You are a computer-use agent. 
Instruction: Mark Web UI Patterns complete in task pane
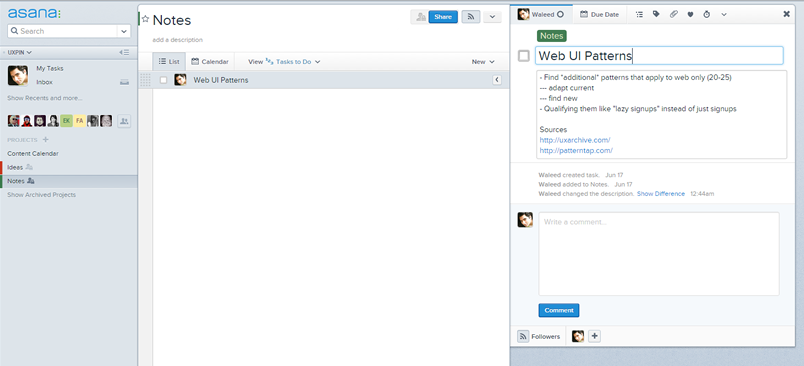point(524,56)
